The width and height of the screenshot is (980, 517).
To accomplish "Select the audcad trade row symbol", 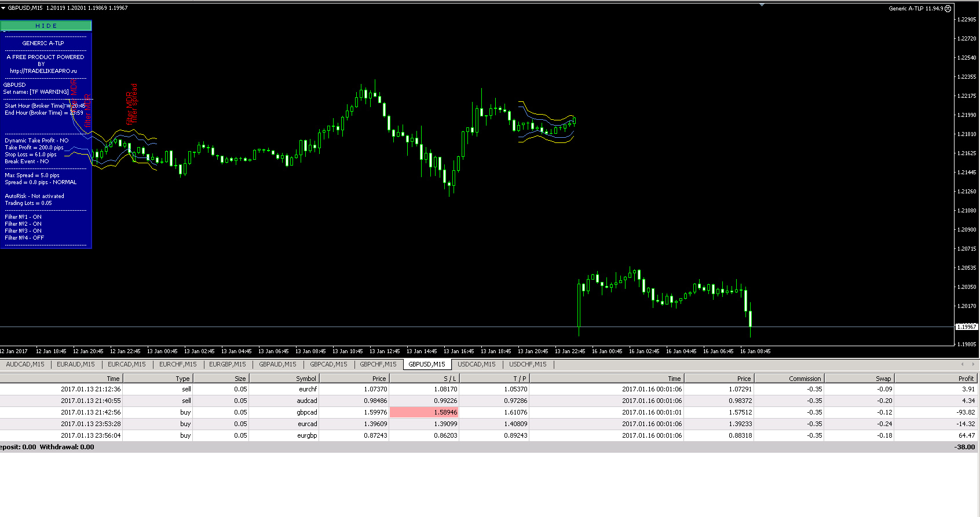I will 307,401.
